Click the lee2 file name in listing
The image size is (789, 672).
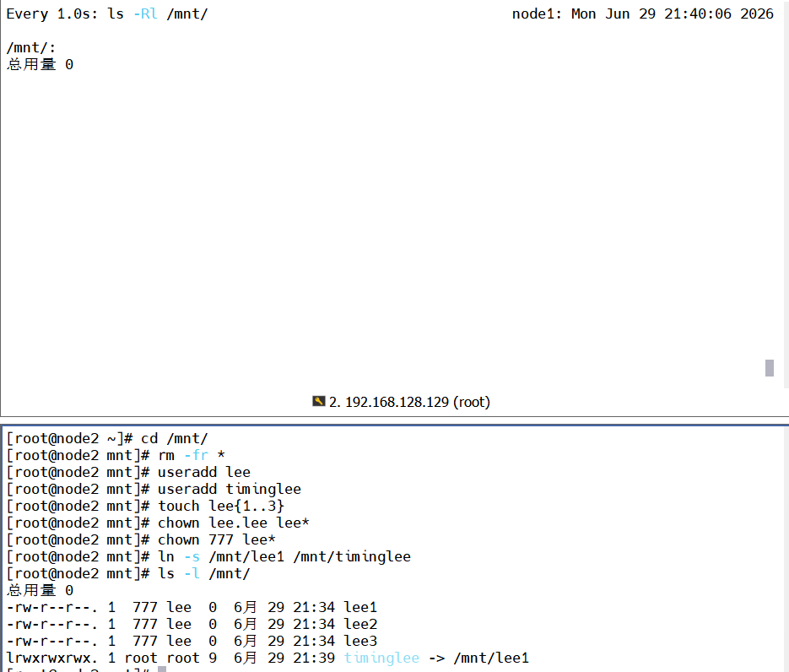(x=360, y=624)
